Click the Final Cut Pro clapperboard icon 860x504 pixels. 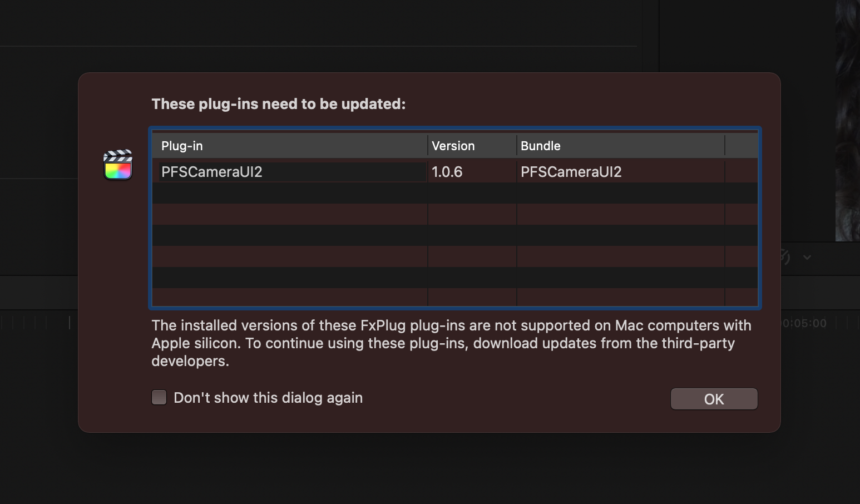118,165
